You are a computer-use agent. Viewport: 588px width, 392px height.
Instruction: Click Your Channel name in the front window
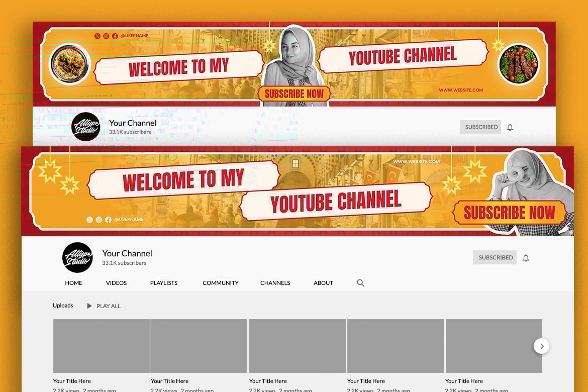[x=127, y=253]
